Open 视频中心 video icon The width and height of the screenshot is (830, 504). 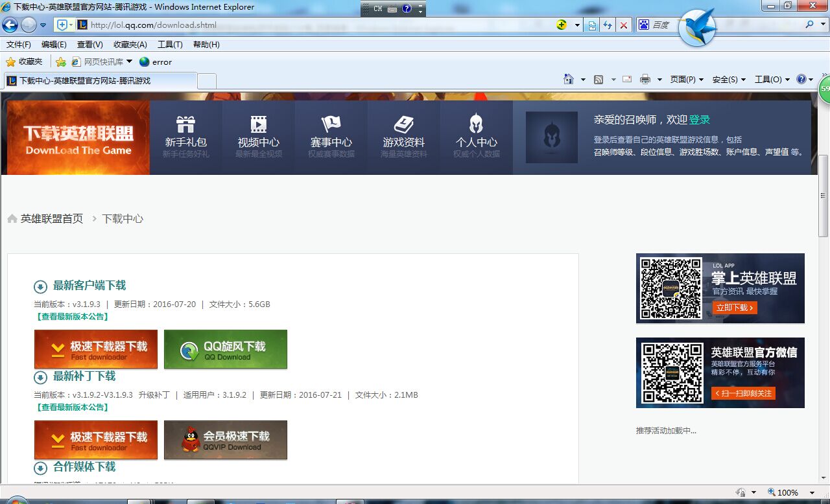pyautogui.click(x=259, y=124)
